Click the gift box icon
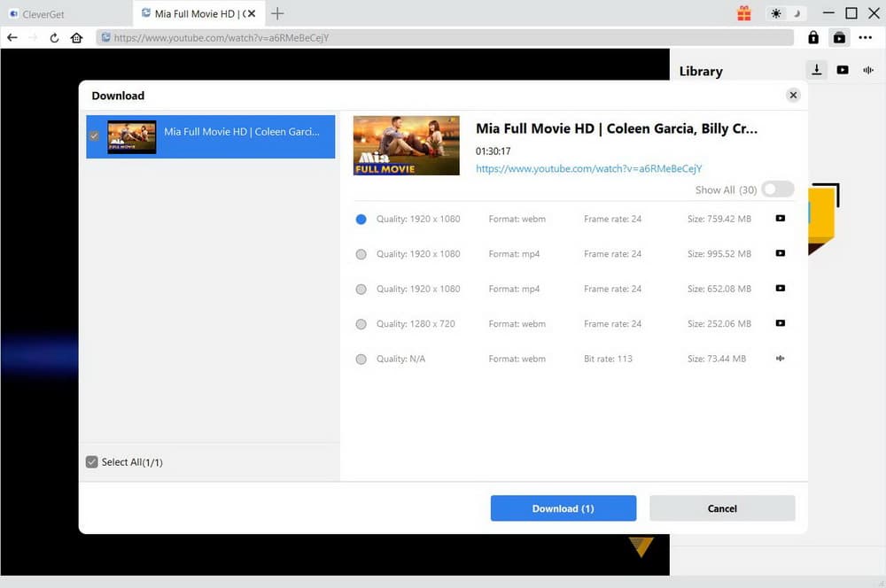 pos(744,13)
